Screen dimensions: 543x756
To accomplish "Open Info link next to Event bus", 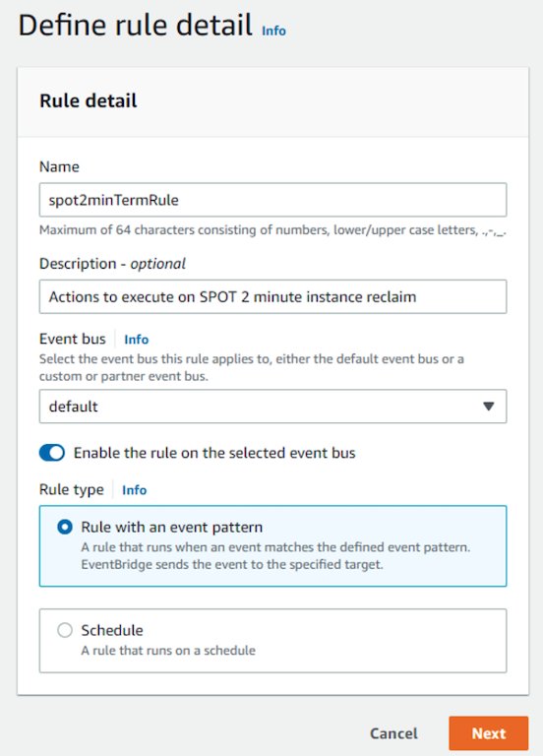I will click(137, 340).
